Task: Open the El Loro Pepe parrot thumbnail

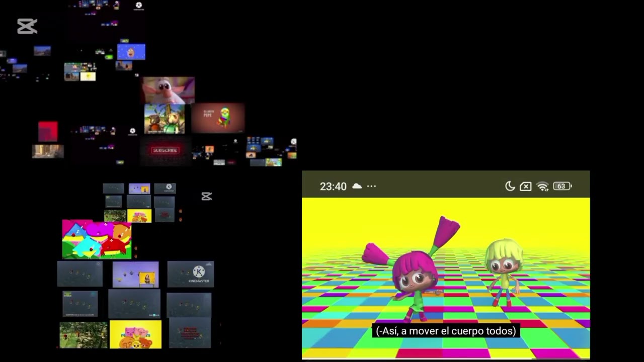Action: [217, 118]
